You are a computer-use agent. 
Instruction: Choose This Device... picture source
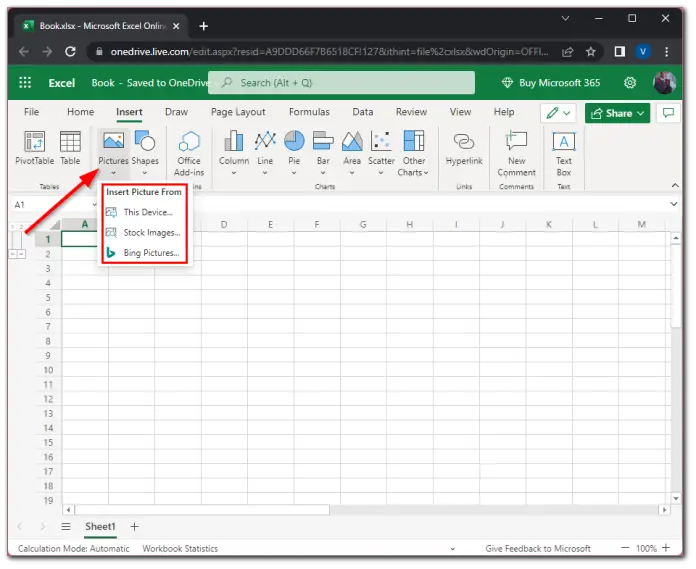click(x=145, y=212)
